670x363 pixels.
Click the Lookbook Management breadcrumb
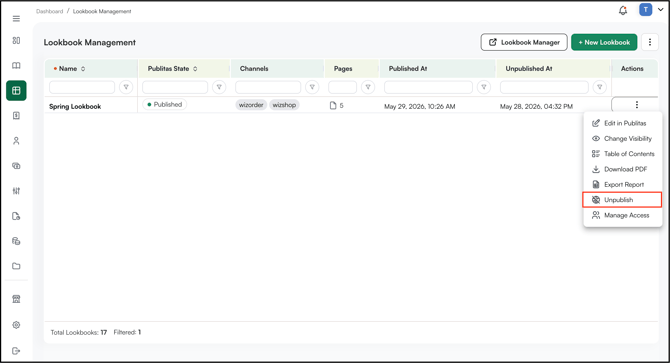pyautogui.click(x=102, y=12)
